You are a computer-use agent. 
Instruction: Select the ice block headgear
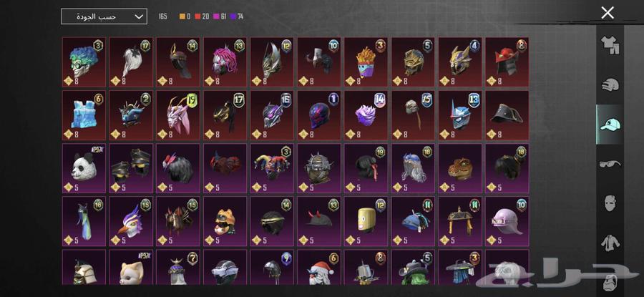[84, 115]
